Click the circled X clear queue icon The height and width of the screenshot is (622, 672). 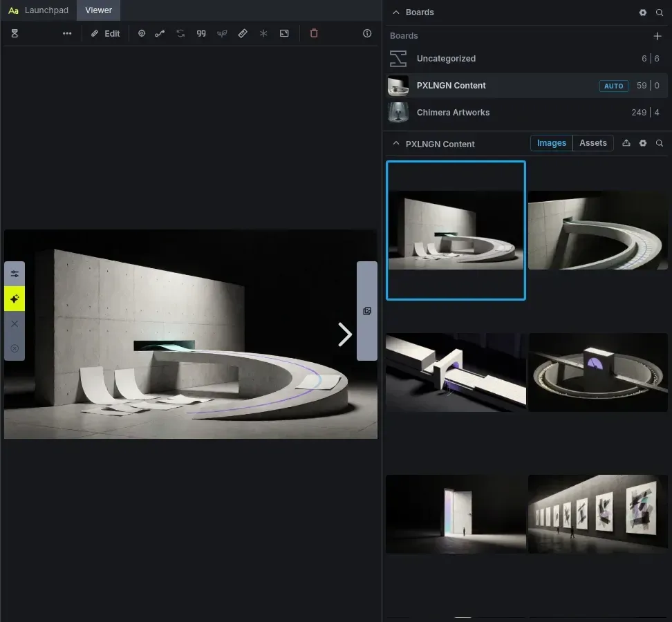tap(15, 349)
